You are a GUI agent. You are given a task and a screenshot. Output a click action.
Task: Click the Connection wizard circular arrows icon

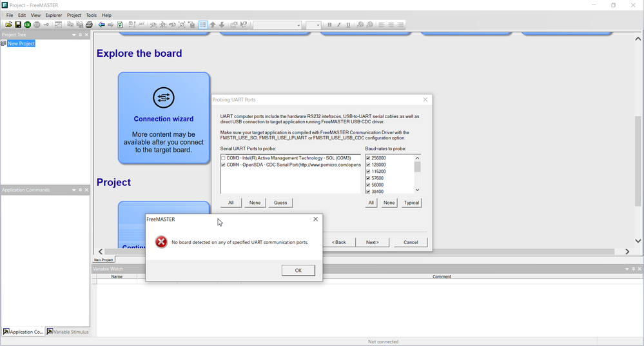tap(164, 97)
